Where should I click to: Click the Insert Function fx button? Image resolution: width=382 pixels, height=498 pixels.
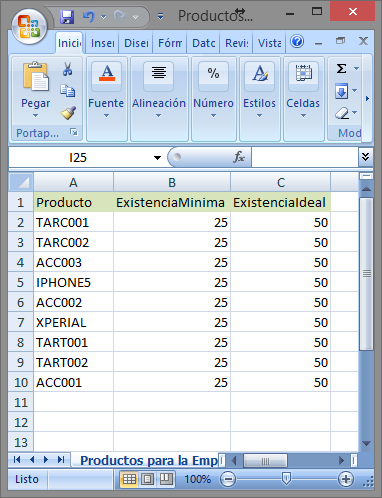click(239, 157)
